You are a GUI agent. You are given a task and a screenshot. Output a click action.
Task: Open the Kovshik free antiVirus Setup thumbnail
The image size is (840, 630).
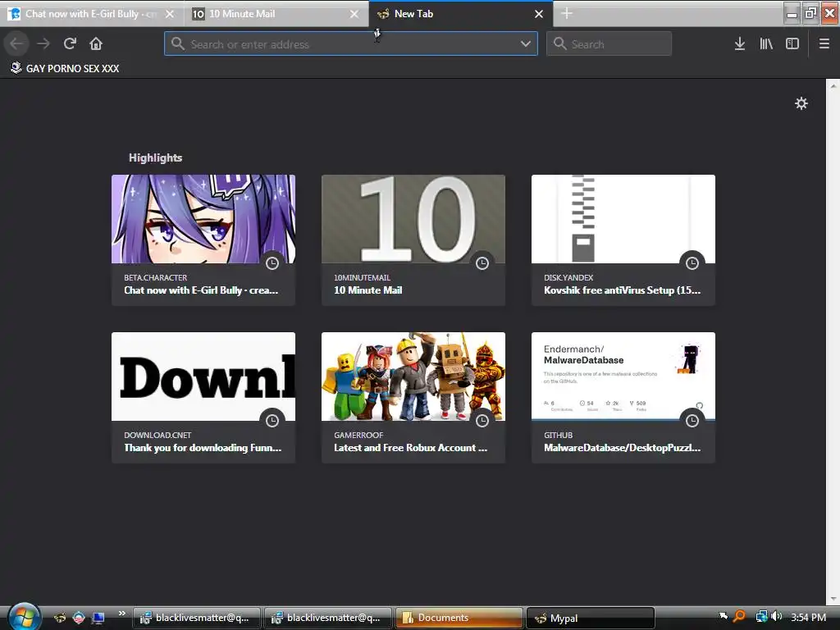click(x=623, y=219)
